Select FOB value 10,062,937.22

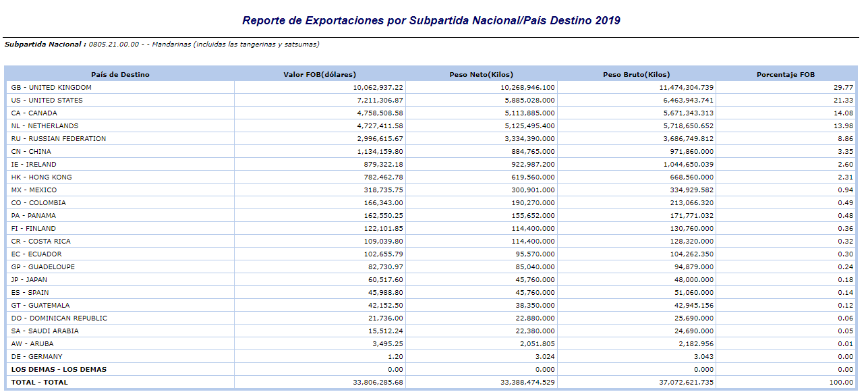[378, 88]
